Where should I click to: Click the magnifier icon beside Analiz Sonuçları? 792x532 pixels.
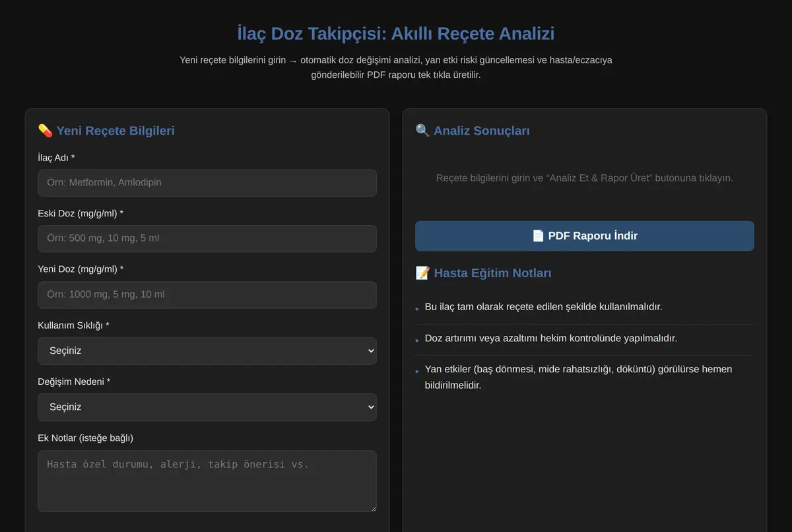[422, 131]
